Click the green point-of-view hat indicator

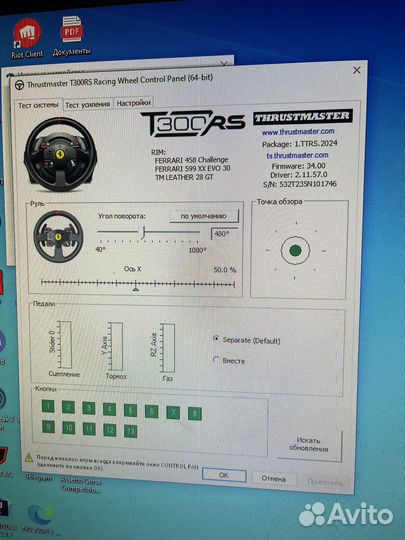(x=295, y=250)
